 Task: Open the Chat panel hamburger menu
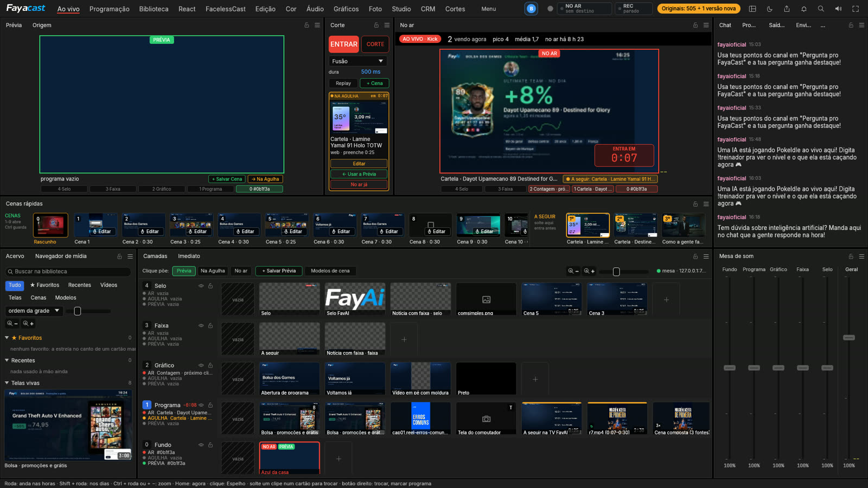click(x=861, y=25)
